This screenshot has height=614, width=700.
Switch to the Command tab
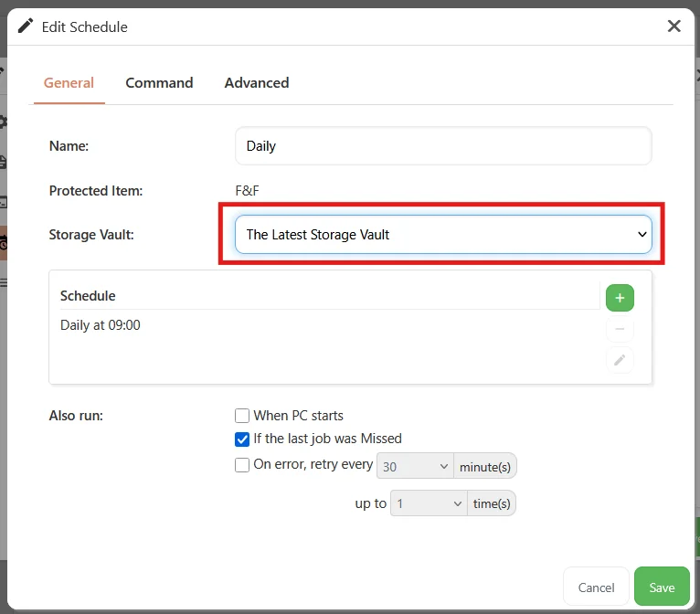click(x=159, y=83)
